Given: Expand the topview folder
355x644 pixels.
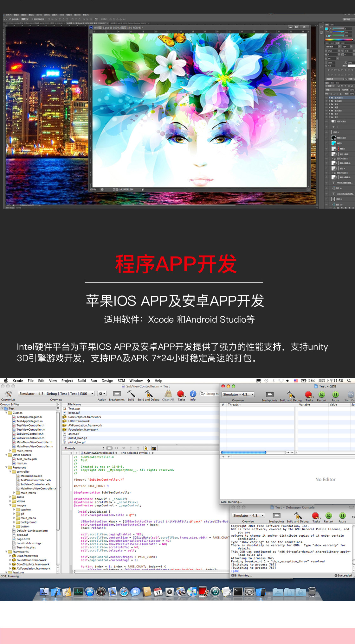Looking at the screenshot, I should pyautogui.click(x=14, y=509).
